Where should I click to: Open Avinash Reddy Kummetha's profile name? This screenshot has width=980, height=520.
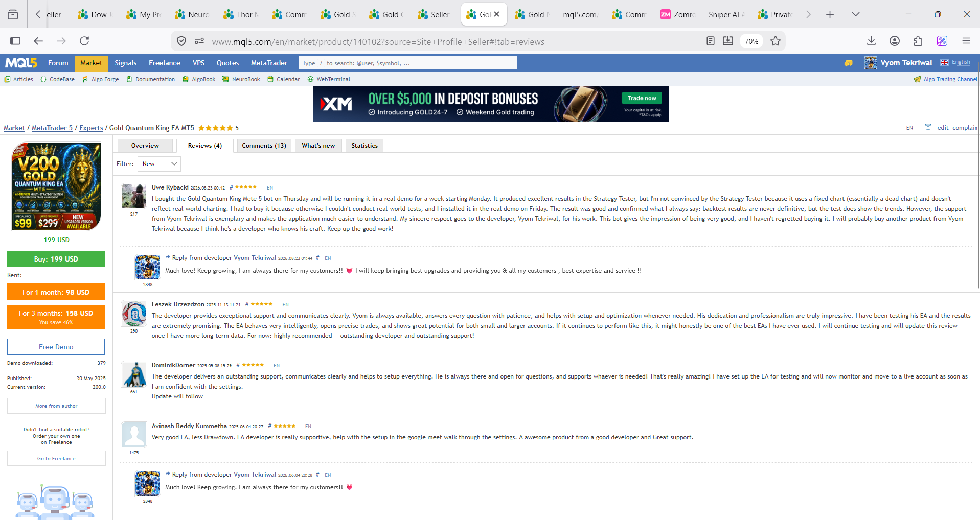pyautogui.click(x=189, y=426)
